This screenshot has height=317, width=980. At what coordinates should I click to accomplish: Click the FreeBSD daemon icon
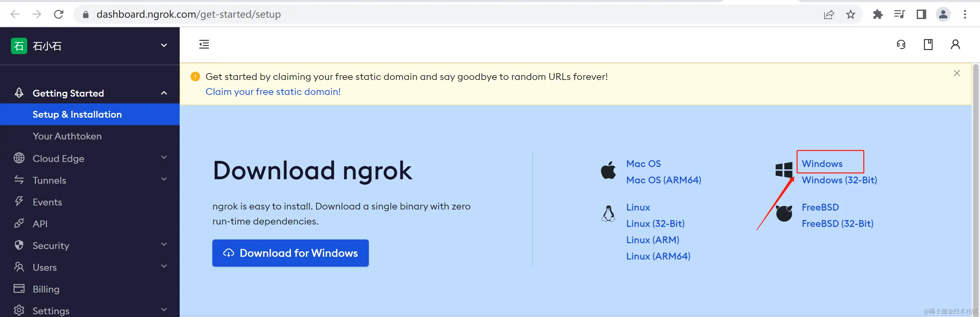coord(784,214)
